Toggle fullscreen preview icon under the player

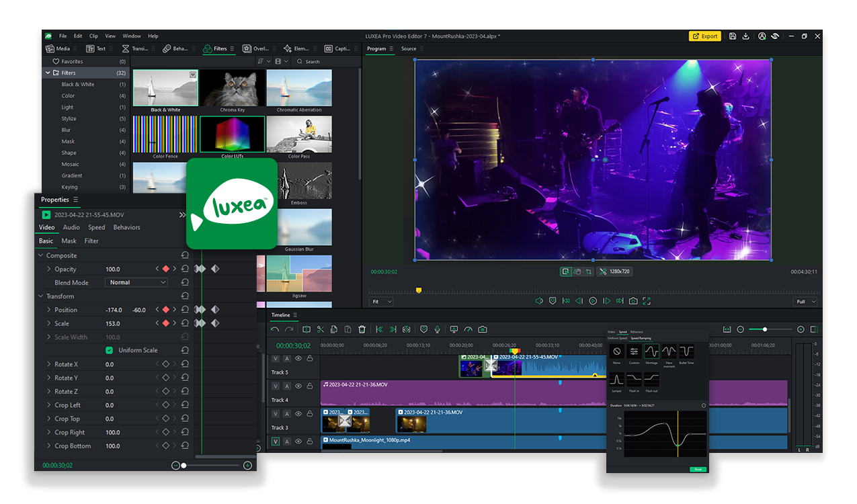click(647, 301)
